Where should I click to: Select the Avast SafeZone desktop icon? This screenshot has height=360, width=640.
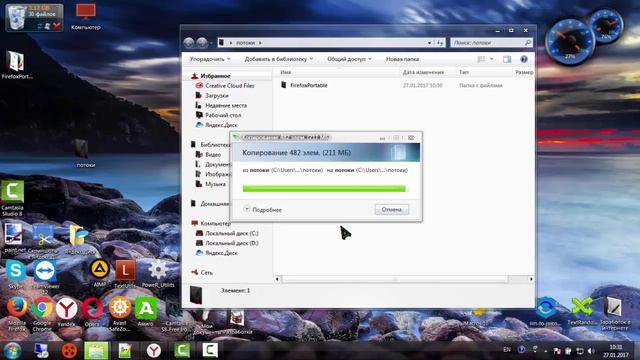point(119,313)
